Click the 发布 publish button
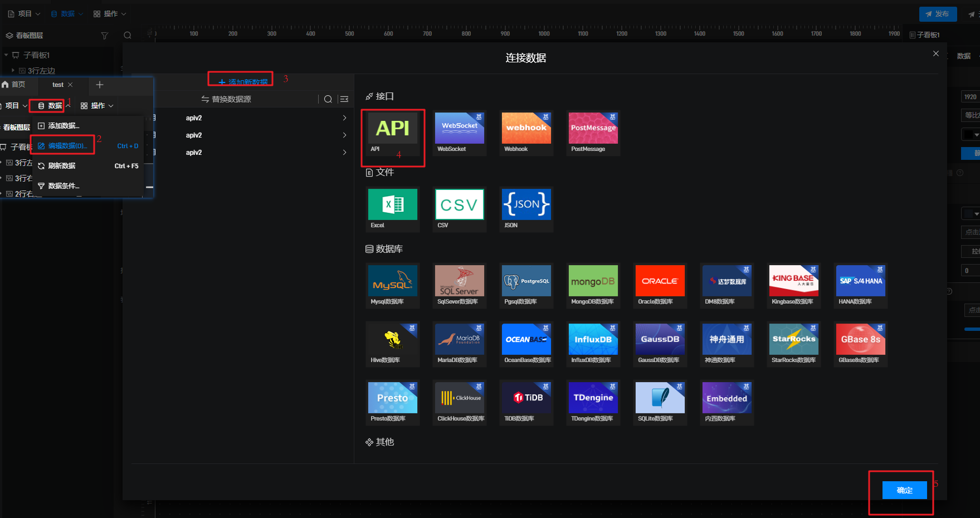Image resolution: width=980 pixels, height=518 pixels. point(938,14)
